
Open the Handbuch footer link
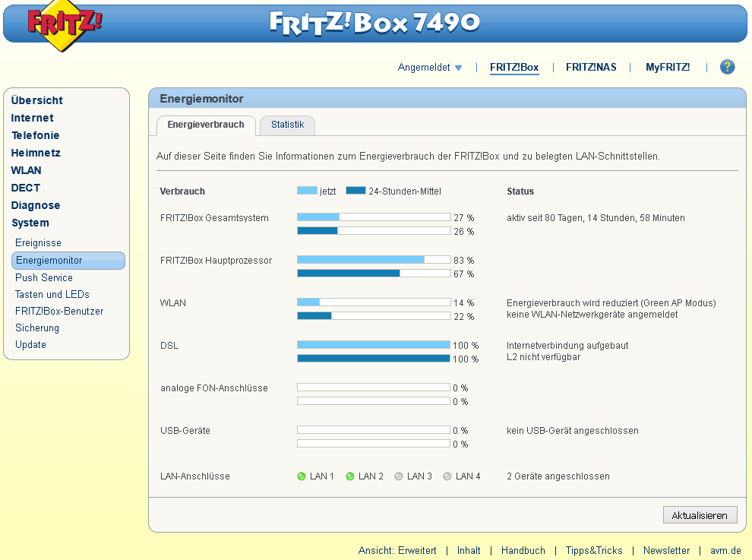point(523,550)
